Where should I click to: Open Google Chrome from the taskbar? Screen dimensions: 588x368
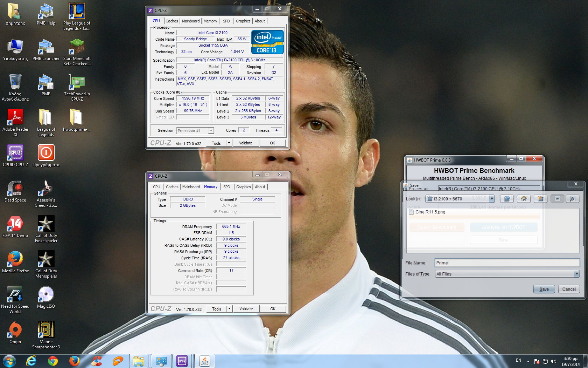point(53,361)
